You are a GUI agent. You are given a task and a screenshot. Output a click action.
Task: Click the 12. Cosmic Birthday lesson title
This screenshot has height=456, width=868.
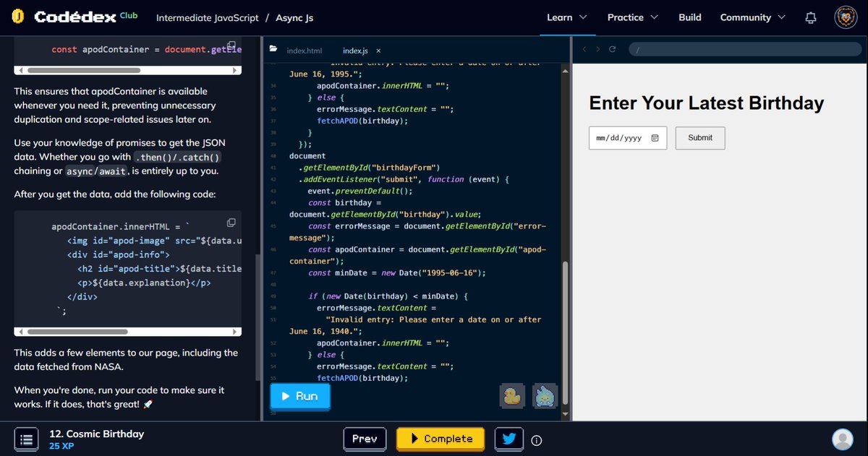tap(96, 434)
